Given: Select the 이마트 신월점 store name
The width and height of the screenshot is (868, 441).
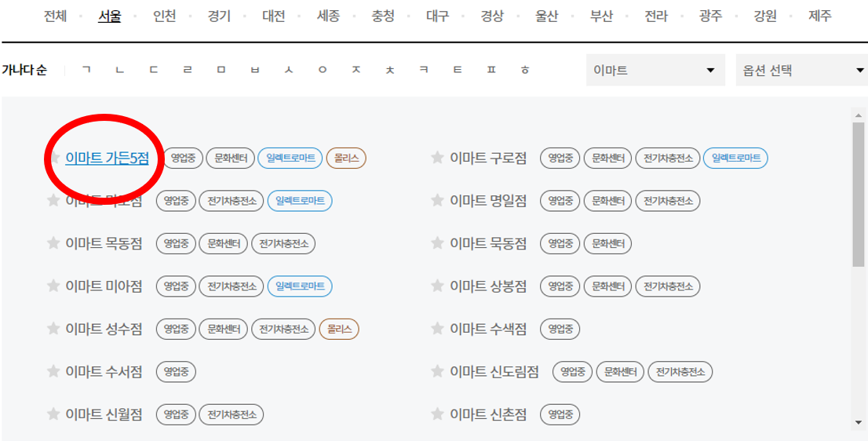Looking at the screenshot, I should tap(104, 414).
